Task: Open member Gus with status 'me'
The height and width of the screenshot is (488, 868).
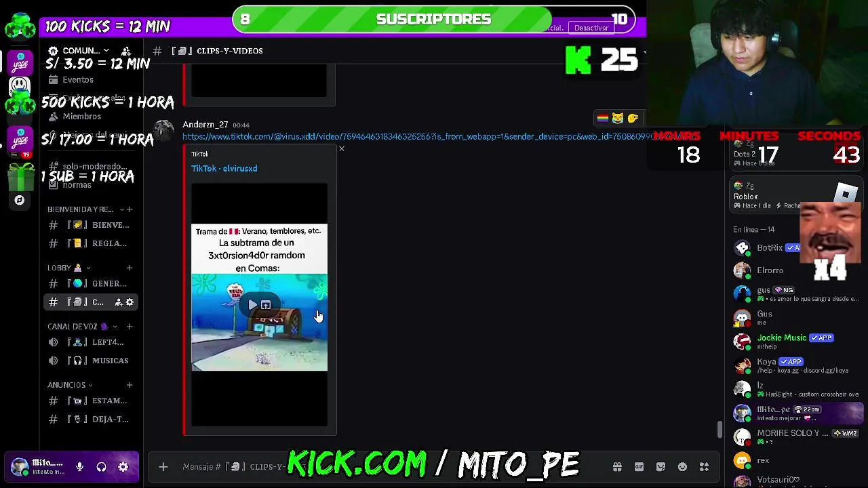Action: tap(797, 317)
